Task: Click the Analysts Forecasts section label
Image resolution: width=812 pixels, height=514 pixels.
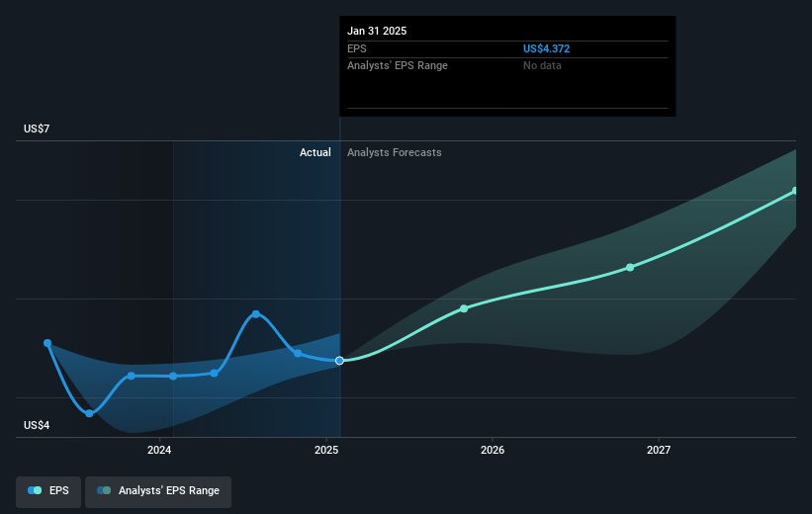Action: click(394, 152)
